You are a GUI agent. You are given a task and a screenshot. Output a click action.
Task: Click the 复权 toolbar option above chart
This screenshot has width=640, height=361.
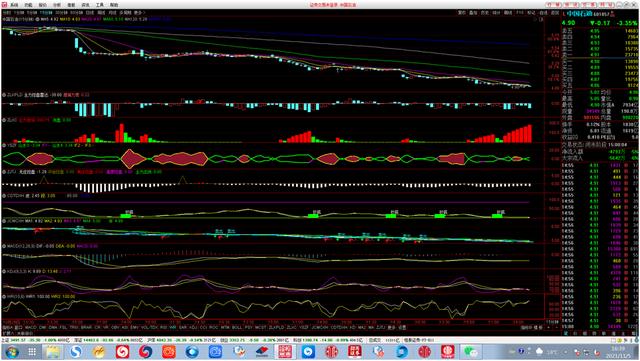[462, 13]
